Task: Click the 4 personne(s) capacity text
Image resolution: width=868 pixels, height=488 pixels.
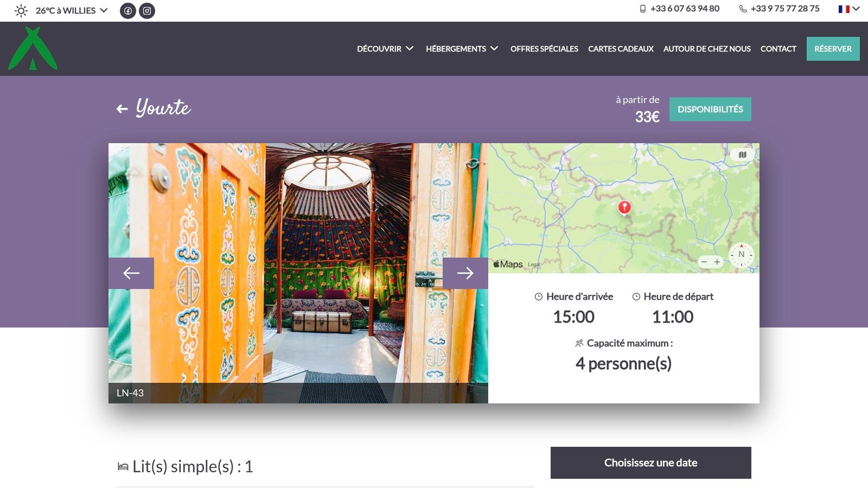Action: [623, 363]
